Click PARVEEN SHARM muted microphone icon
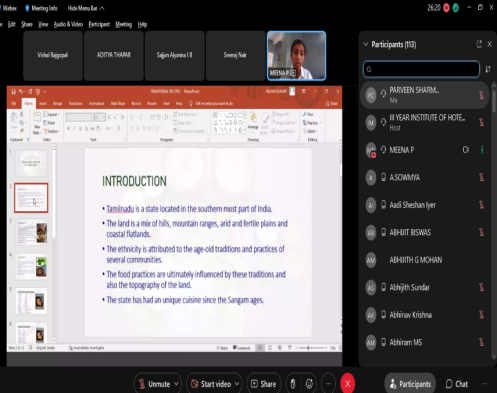 click(x=481, y=95)
